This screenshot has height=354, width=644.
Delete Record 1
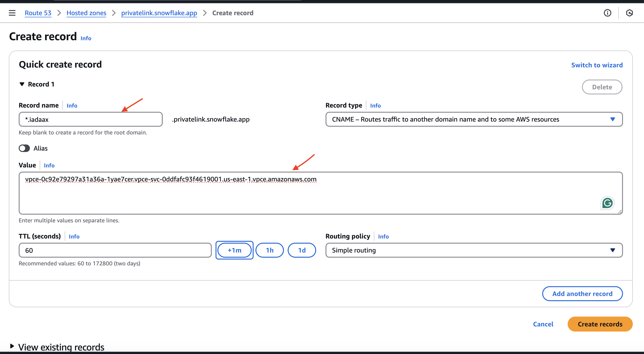click(x=602, y=87)
